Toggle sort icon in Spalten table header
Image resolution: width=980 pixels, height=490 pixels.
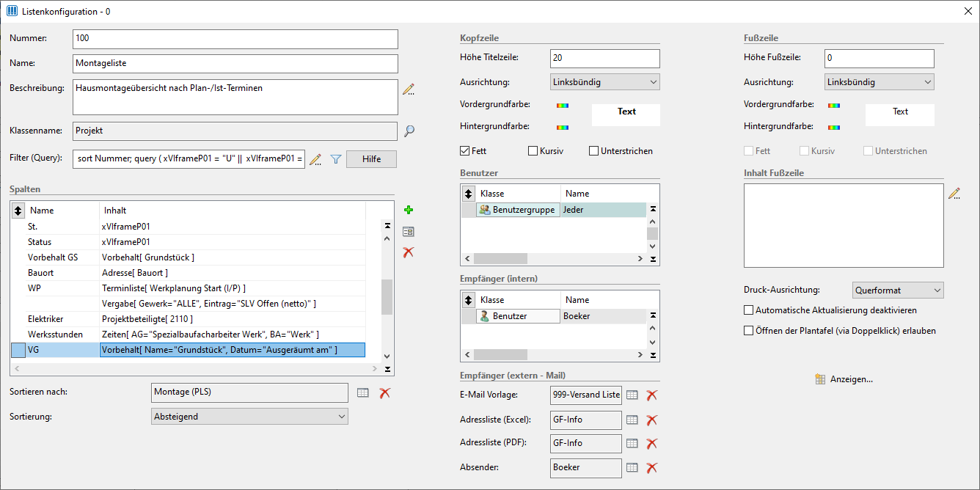point(18,211)
